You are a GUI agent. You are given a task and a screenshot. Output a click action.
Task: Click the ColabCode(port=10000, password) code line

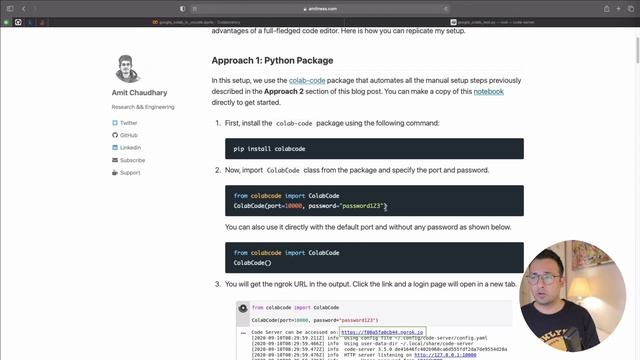(x=310, y=206)
